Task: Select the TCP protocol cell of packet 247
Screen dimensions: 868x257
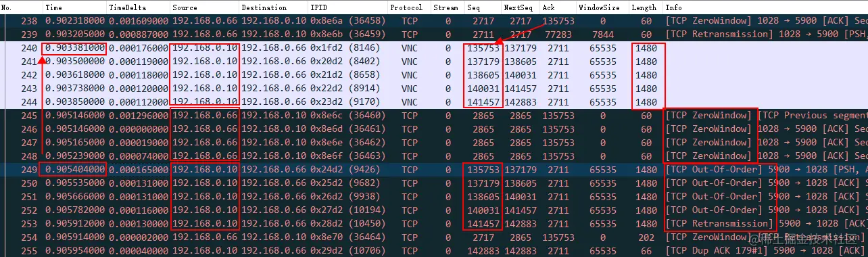Action: [x=410, y=143]
